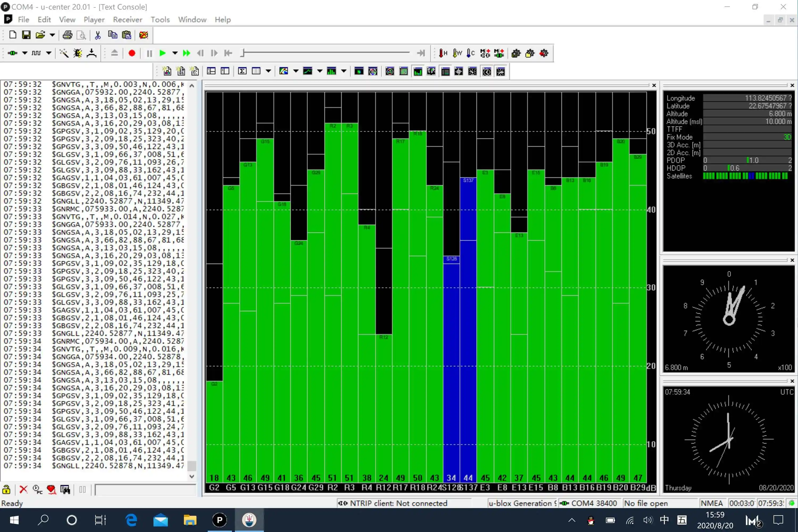Image resolution: width=798 pixels, height=532 pixels.
Task: Toggle the Pause playback button
Action: [x=149, y=53]
